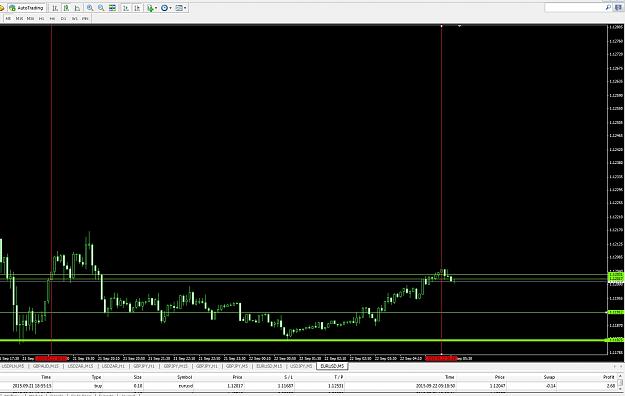Sort trades by the Symbol column header
Screen dimensions: 625x396
[x=185, y=377]
